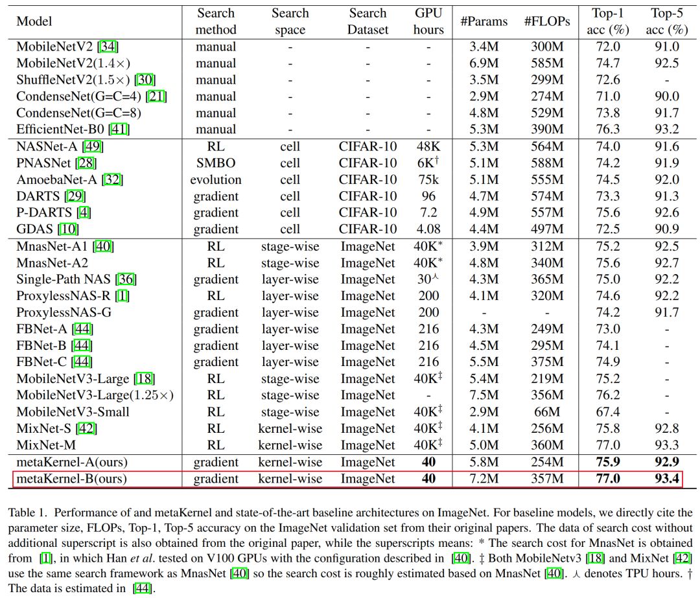This screenshot has height=598, width=700.
Task: Select the metaKernel-B(ours) model name
Action: (x=72, y=478)
